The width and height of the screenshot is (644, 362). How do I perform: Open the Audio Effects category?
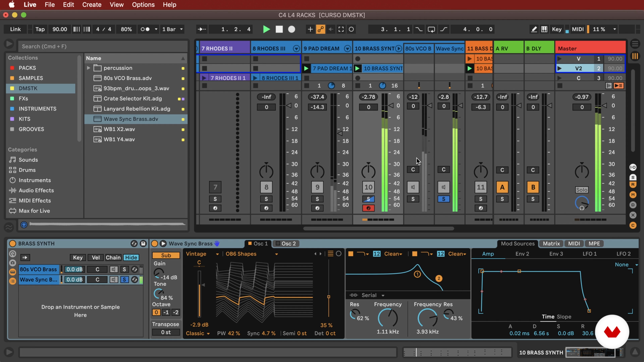click(x=36, y=190)
